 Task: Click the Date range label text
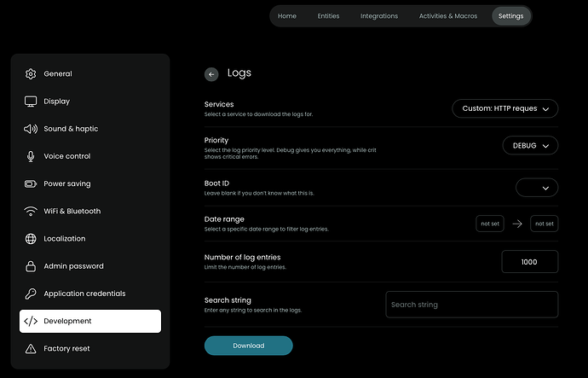pyautogui.click(x=224, y=219)
